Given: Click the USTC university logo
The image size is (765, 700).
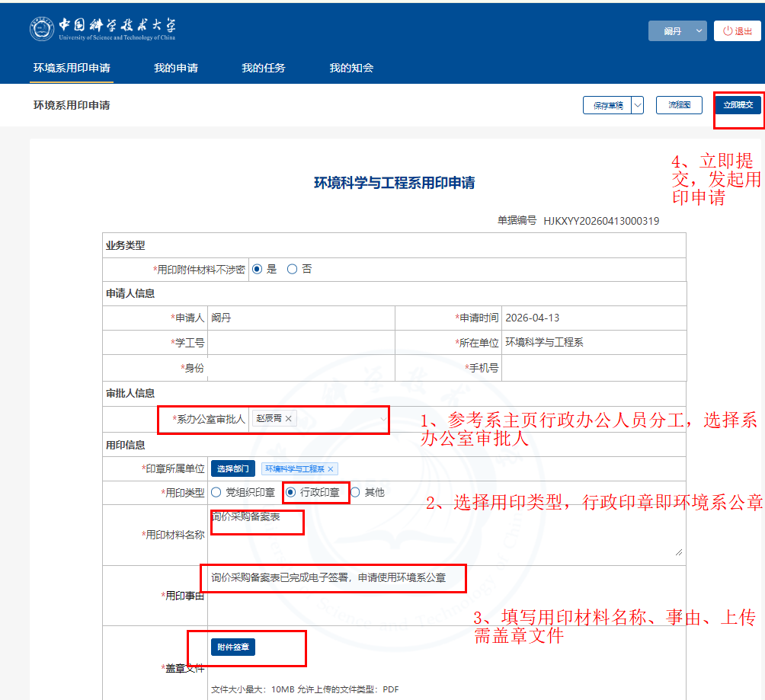Looking at the screenshot, I should tap(103, 29).
